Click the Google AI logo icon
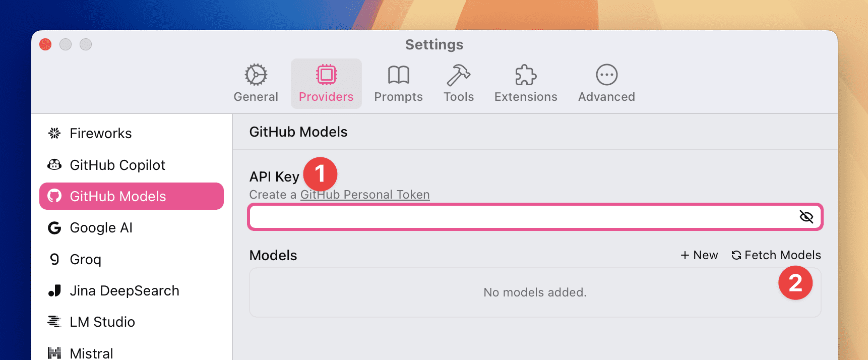The width and height of the screenshot is (868, 360). coord(54,228)
